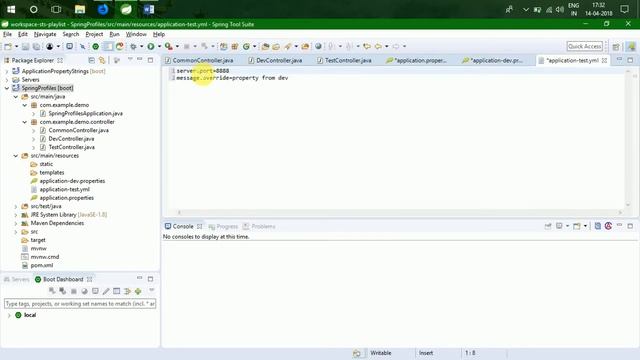
Task: Open dropdown next to Debug button
Action: [142, 47]
